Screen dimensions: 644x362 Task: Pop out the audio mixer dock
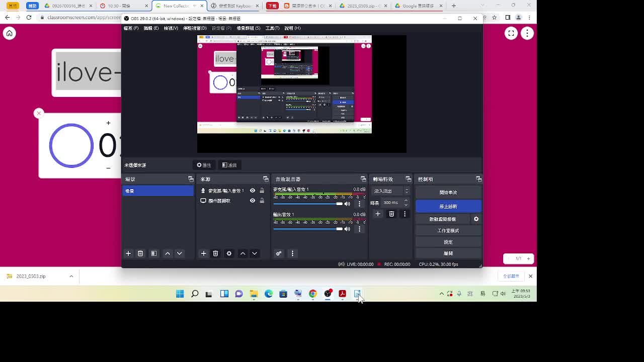tap(363, 179)
